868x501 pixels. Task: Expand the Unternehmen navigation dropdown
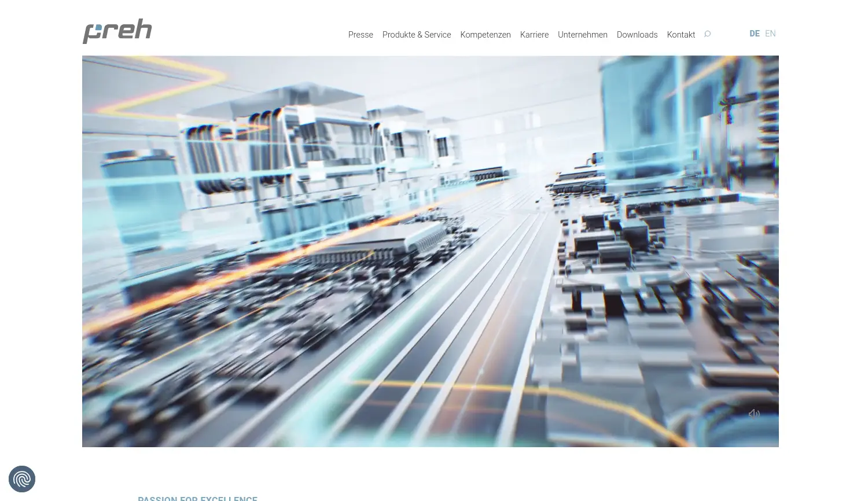(582, 35)
